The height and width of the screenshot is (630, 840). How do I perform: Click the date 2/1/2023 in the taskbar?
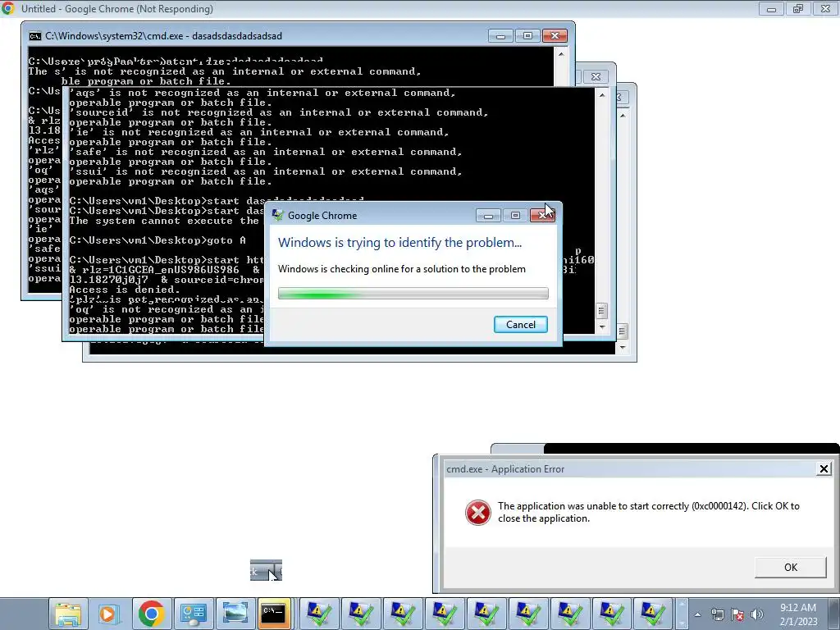(798, 622)
